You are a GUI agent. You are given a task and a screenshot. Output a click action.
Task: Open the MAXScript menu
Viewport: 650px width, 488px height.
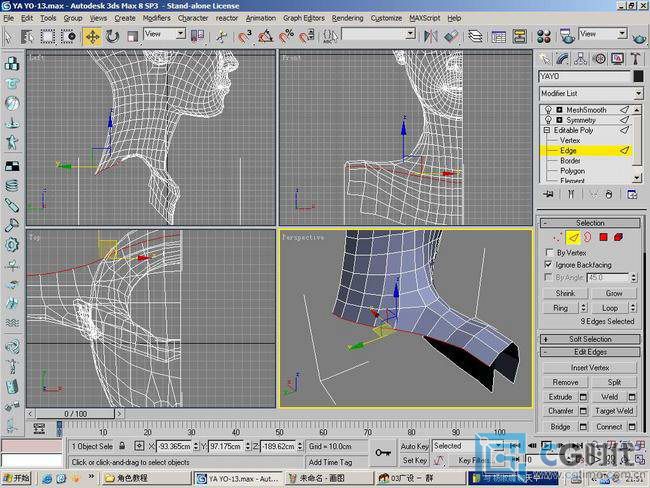[424, 18]
